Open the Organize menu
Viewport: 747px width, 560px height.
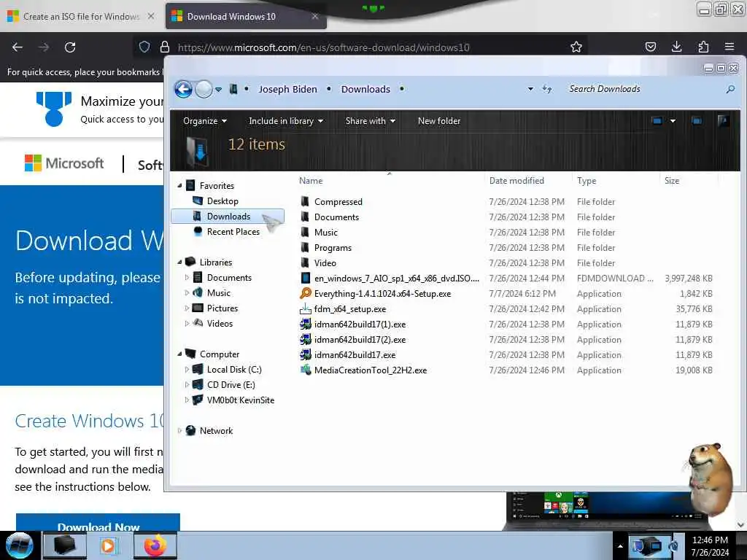point(205,121)
